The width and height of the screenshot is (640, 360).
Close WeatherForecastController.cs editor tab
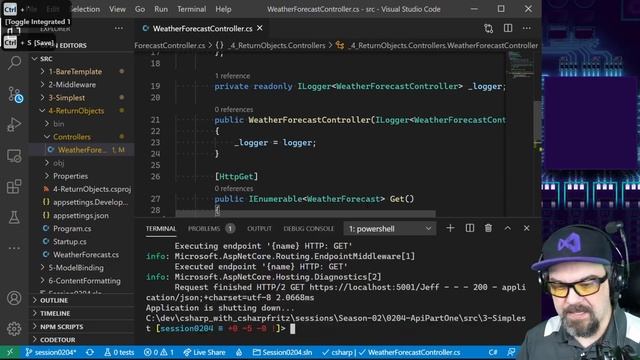[x=260, y=28]
